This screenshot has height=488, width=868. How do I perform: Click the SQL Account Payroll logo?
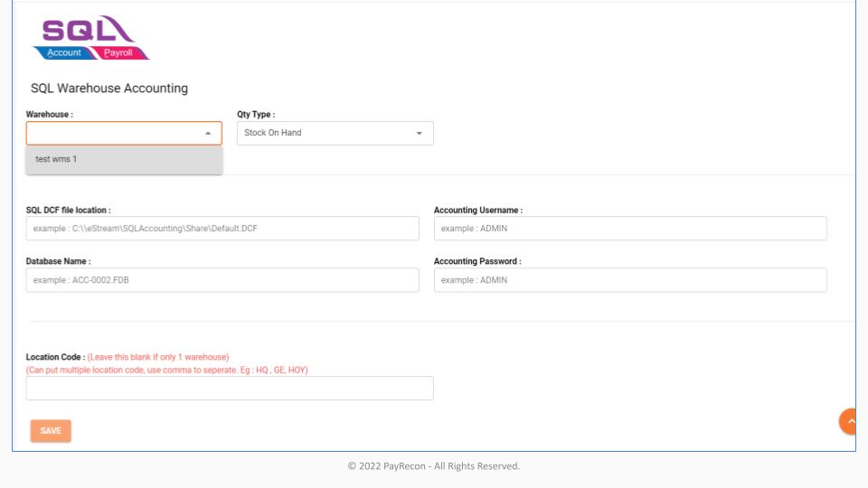point(90,38)
